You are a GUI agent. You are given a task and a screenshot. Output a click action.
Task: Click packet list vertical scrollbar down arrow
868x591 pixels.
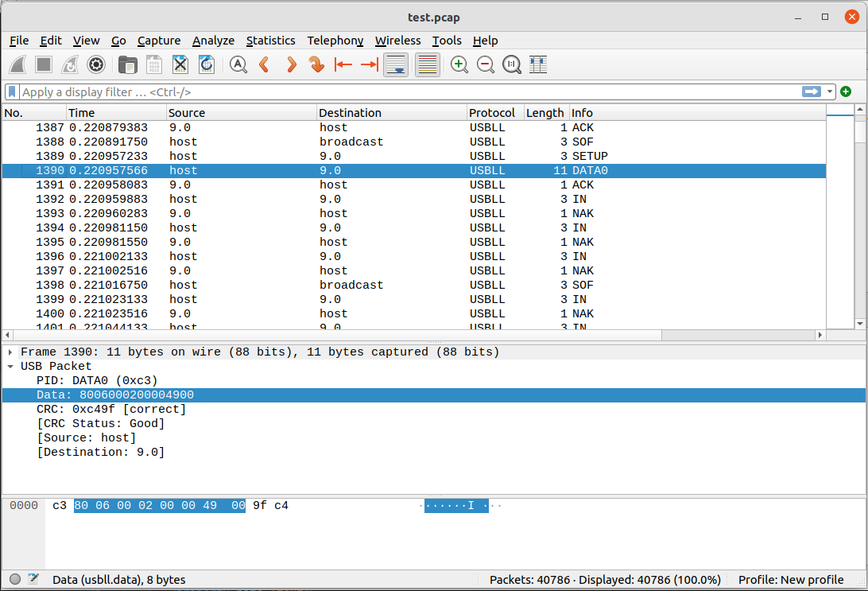[860, 324]
